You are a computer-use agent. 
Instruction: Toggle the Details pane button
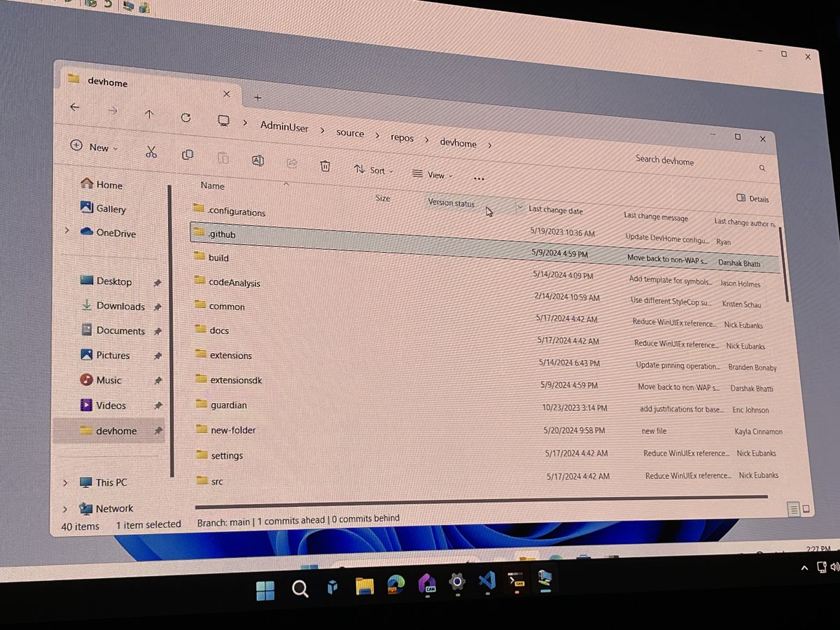(753, 199)
